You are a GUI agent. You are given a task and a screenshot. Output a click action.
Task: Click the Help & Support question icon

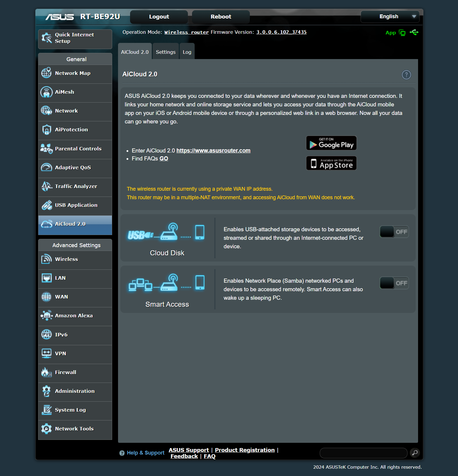pyautogui.click(x=122, y=453)
